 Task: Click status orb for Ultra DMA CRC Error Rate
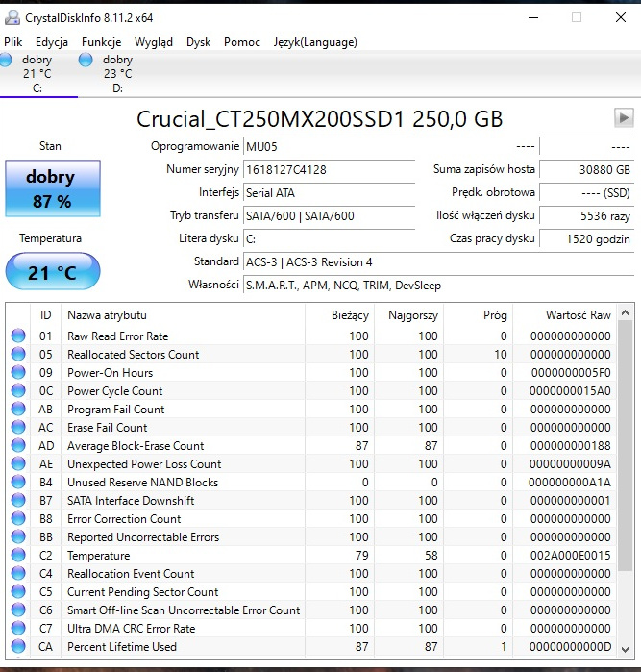tap(18, 628)
